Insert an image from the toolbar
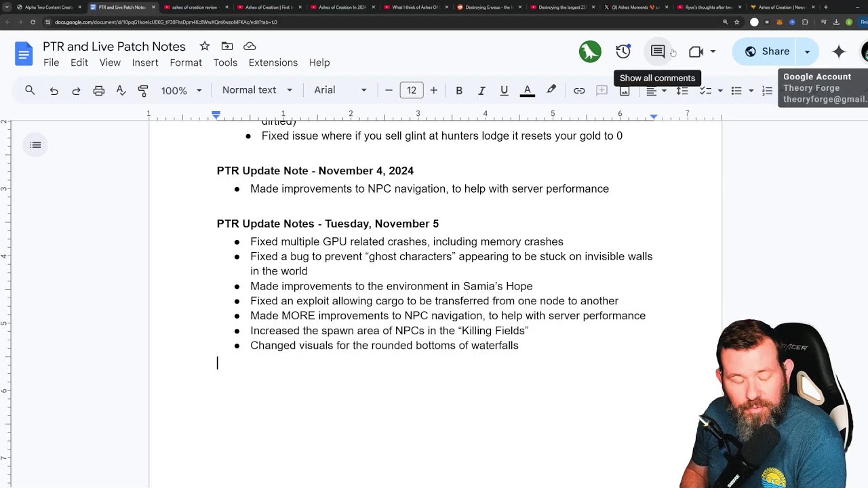Viewport: 868px width, 488px height. pos(625,92)
